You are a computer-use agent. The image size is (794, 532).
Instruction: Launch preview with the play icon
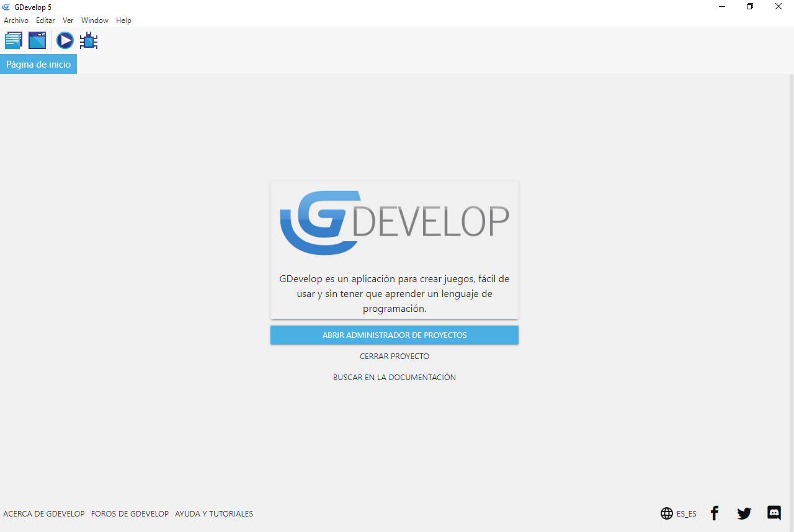click(65, 41)
